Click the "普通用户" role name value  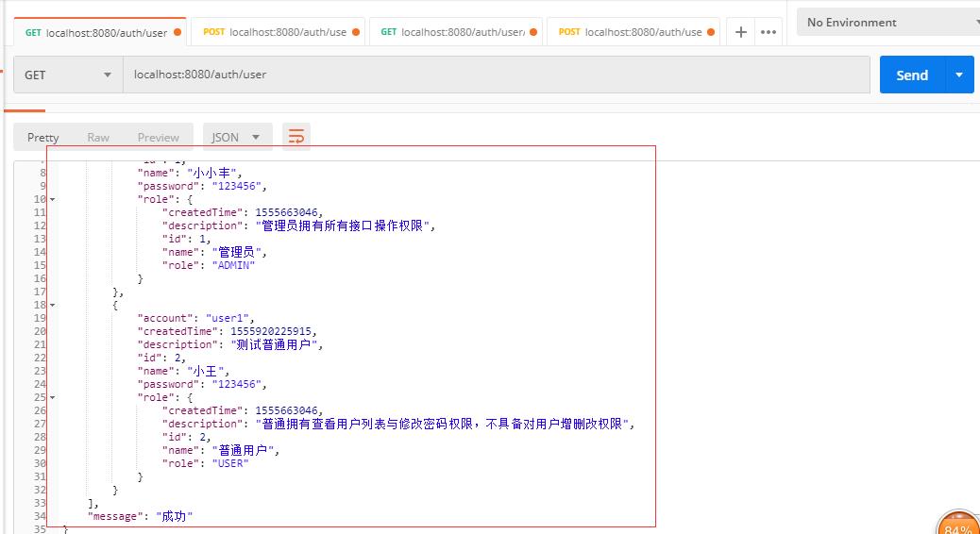(243, 450)
